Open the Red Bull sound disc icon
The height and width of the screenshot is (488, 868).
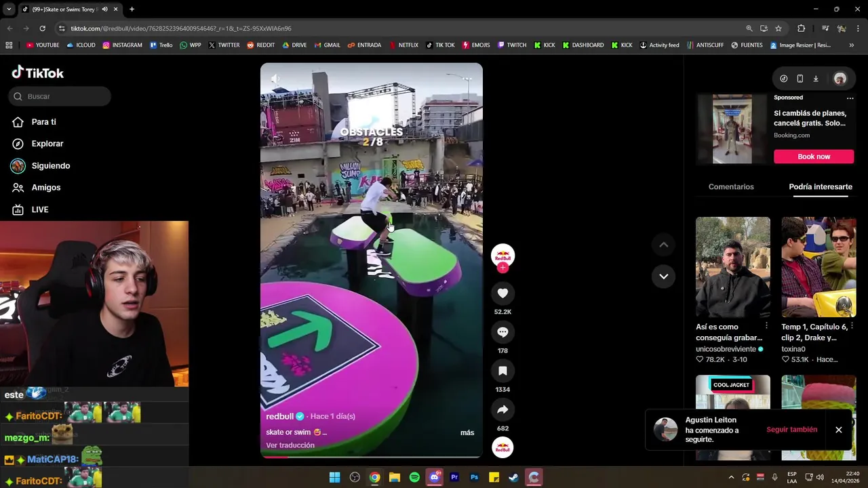click(502, 447)
